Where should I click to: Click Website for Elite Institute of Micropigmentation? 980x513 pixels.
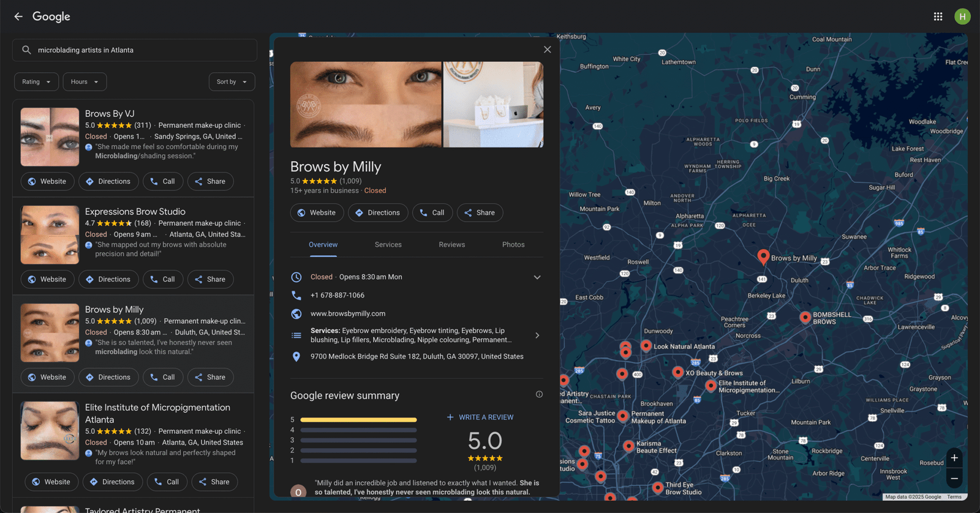[x=51, y=482]
